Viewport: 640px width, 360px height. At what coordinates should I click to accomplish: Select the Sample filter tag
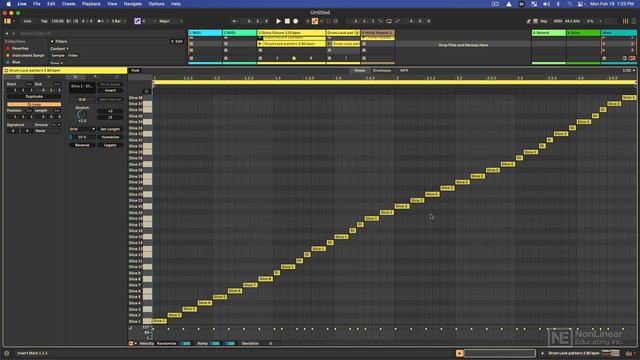58,56
